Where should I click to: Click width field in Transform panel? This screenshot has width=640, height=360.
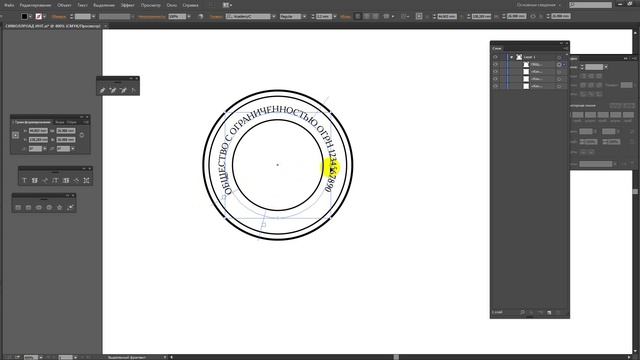tap(66, 131)
